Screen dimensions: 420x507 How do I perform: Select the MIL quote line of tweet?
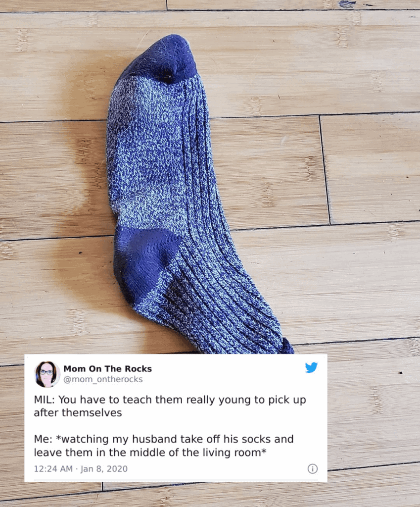(170, 400)
